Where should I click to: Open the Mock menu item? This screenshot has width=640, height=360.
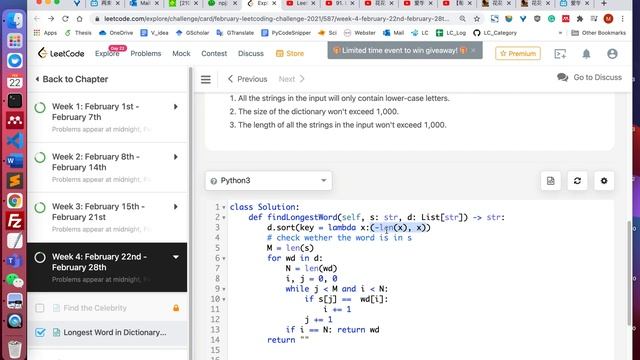click(x=181, y=53)
